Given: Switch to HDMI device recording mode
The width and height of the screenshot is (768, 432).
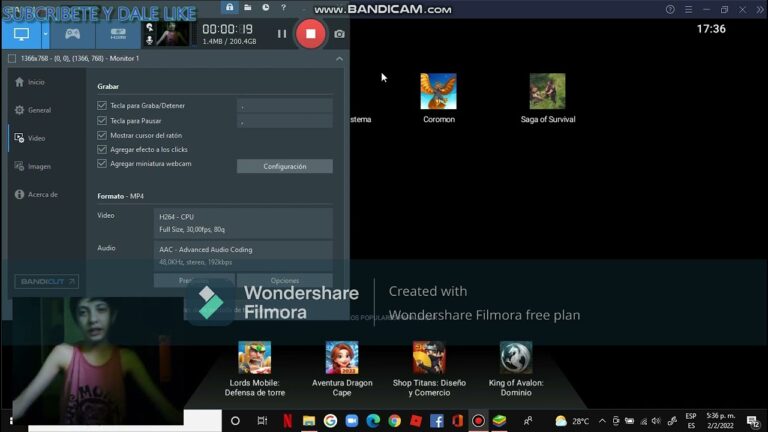Looking at the screenshot, I should (118, 34).
